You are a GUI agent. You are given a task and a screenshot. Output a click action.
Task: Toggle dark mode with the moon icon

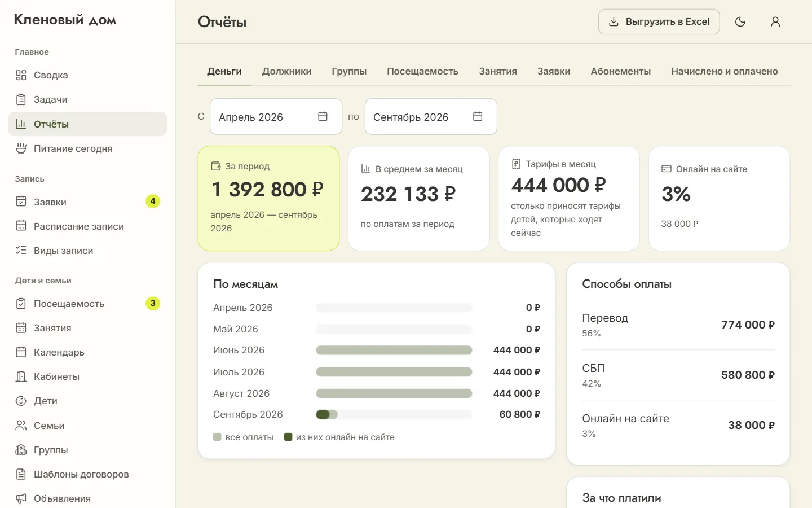click(740, 22)
